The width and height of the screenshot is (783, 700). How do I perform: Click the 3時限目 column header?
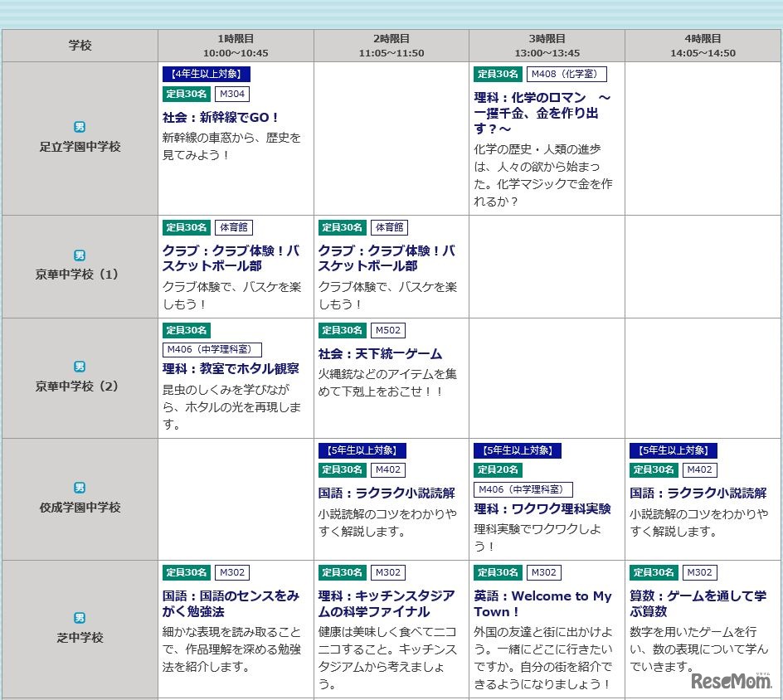(547, 46)
